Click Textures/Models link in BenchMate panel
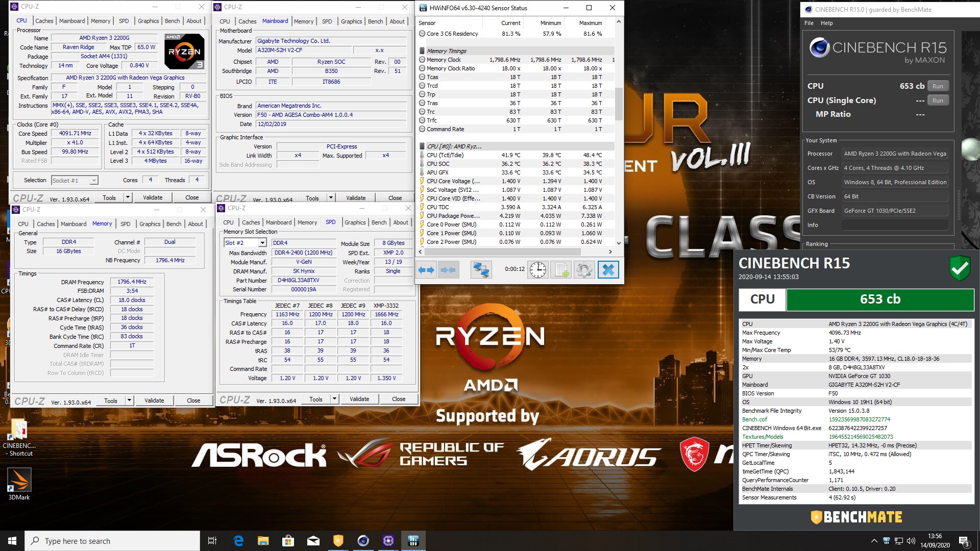 [763, 437]
